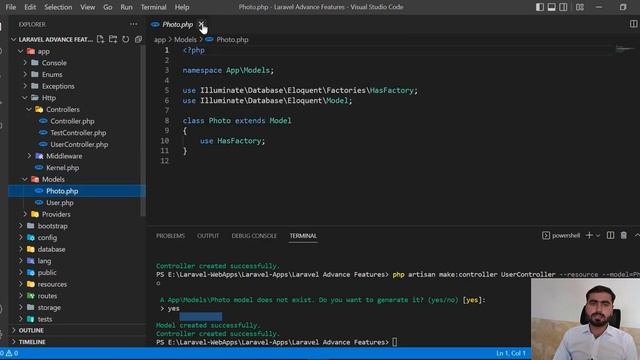This screenshot has width=640, height=360.
Task: Toggle primary side bar layout icon
Action: [x=540, y=7]
